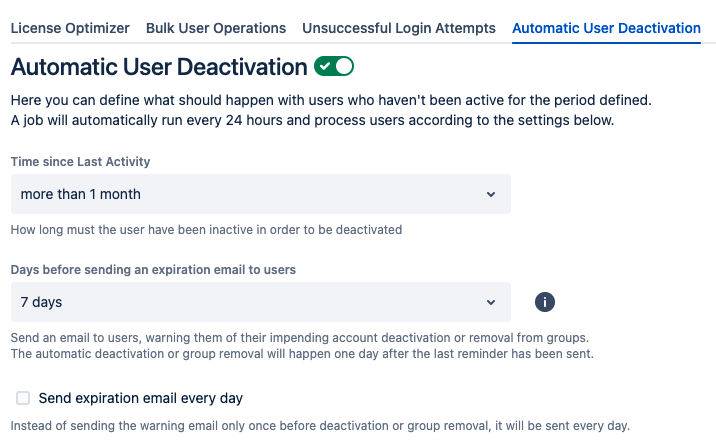Click the 'Here you can define' description line

331,100
